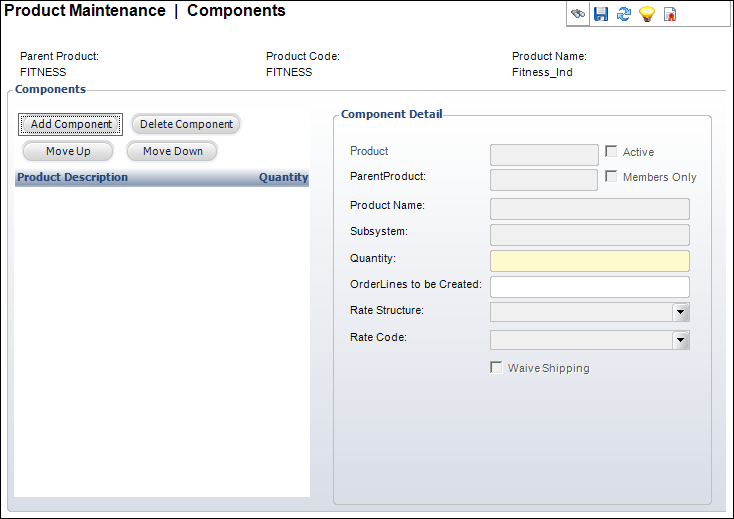Click the Product field in Component Detail
This screenshot has height=519, width=734.
[x=544, y=155]
